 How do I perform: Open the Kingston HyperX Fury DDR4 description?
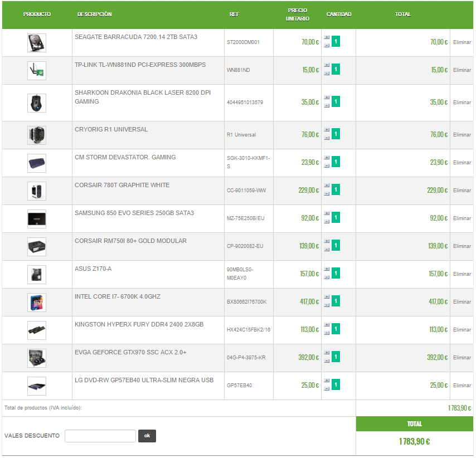[139, 325]
